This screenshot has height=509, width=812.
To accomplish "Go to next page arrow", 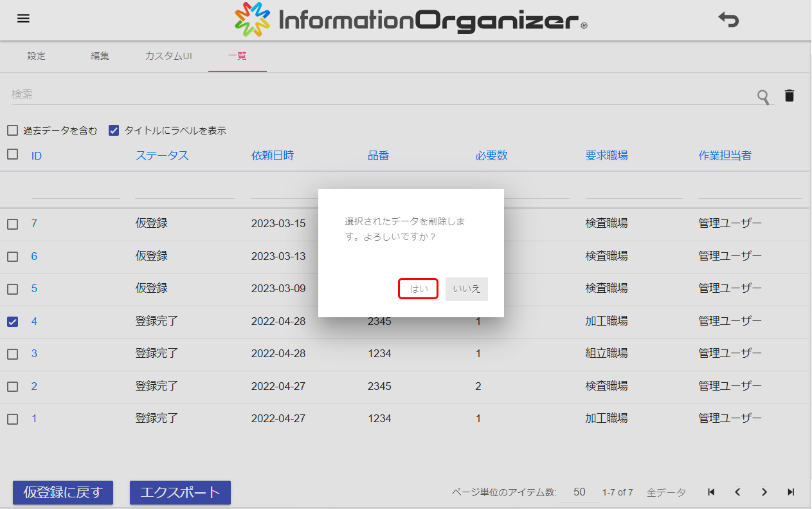I will point(764,492).
